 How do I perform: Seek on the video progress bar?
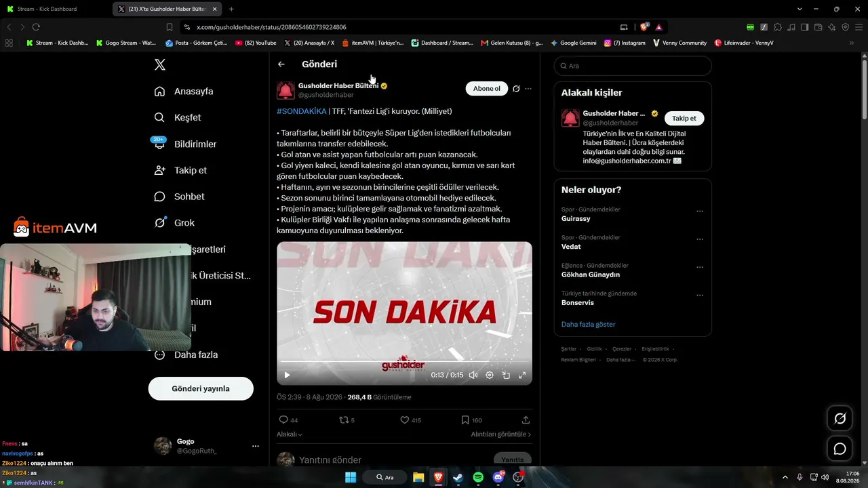(x=404, y=362)
